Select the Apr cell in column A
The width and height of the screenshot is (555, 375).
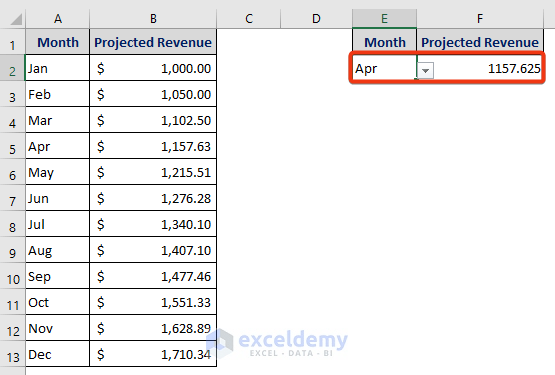point(58,146)
